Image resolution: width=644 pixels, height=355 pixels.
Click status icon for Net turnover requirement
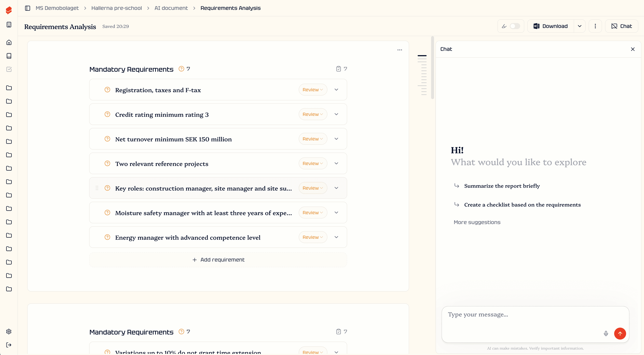[x=107, y=139]
